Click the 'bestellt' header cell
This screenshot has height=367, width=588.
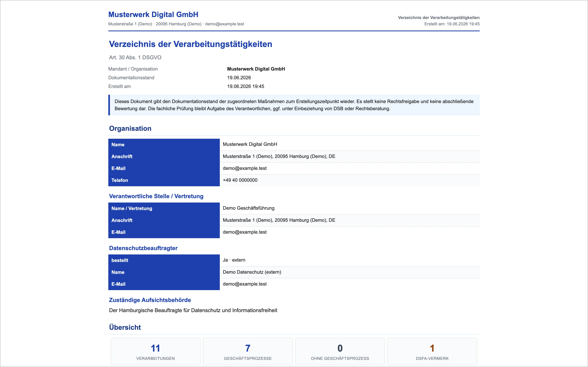click(x=164, y=260)
